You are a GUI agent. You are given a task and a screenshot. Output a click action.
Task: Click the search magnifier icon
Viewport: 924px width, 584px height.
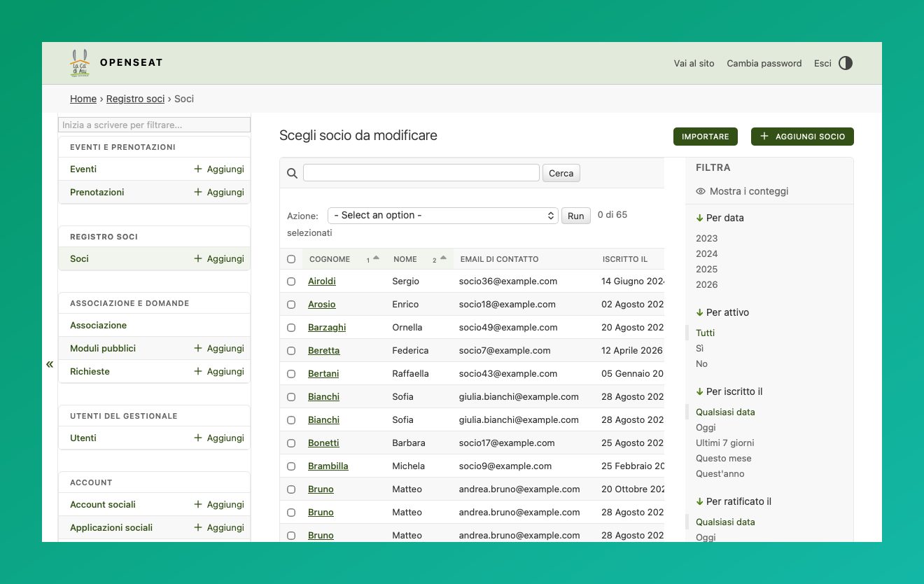tap(293, 173)
